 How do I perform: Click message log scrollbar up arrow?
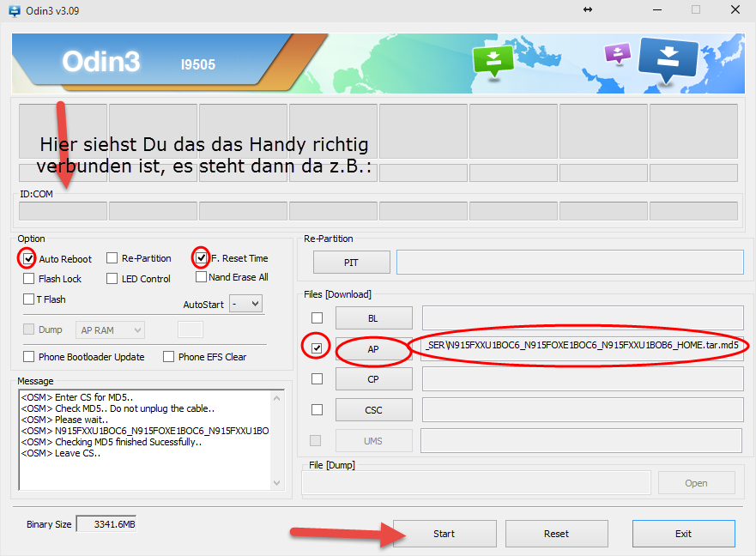[x=277, y=398]
